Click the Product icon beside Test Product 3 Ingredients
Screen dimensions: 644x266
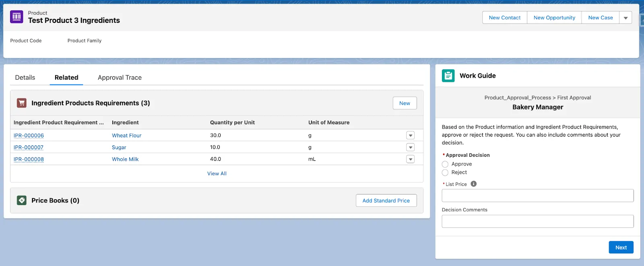tap(17, 17)
